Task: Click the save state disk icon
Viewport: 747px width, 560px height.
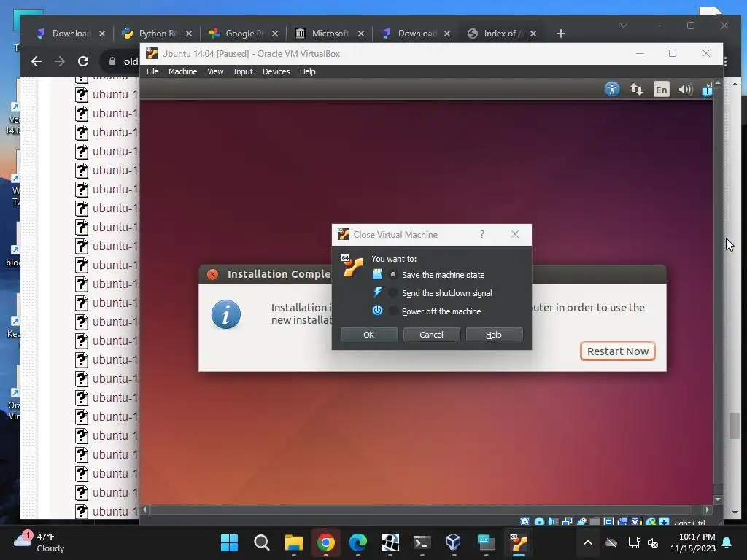Action: point(377,274)
